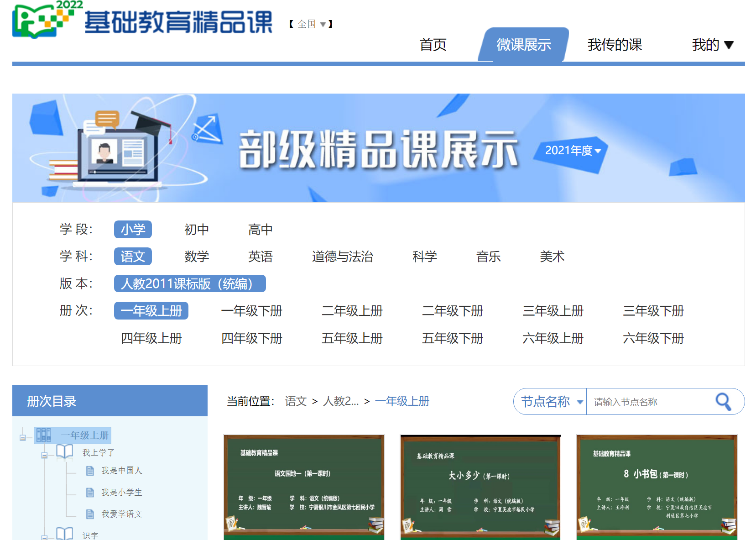
Task: Collapse the 我上学了 tree node
Action: point(44,455)
